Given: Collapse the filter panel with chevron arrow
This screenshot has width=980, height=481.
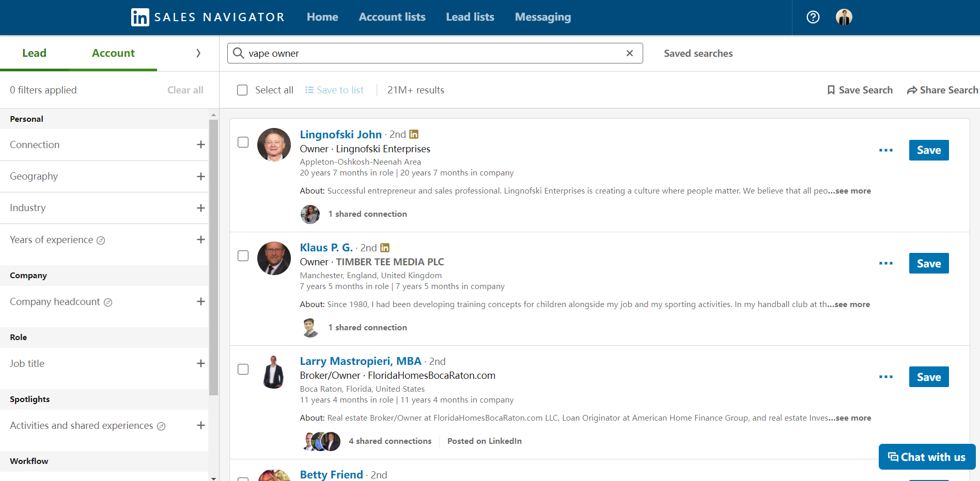Looking at the screenshot, I should (198, 53).
